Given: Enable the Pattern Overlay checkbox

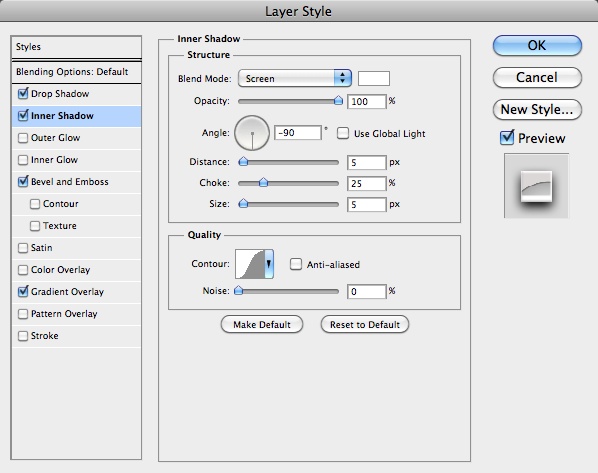Looking at the screenshot, I should point(23,314).
